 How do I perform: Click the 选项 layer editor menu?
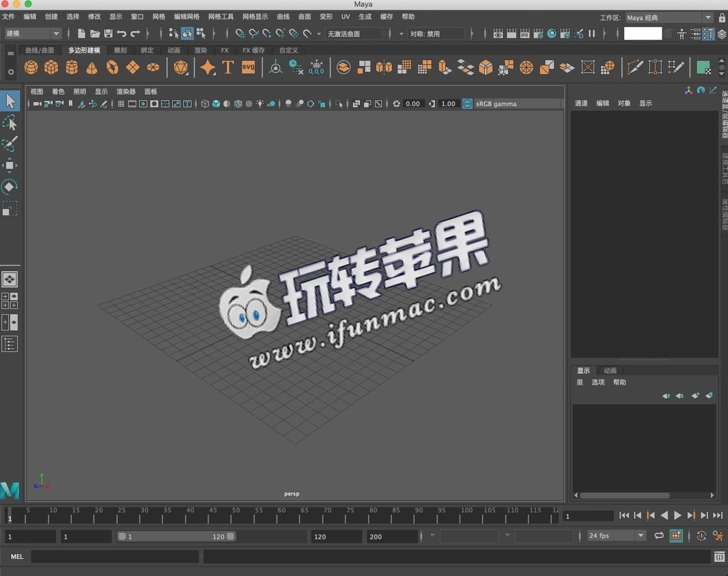click(598, 382)
